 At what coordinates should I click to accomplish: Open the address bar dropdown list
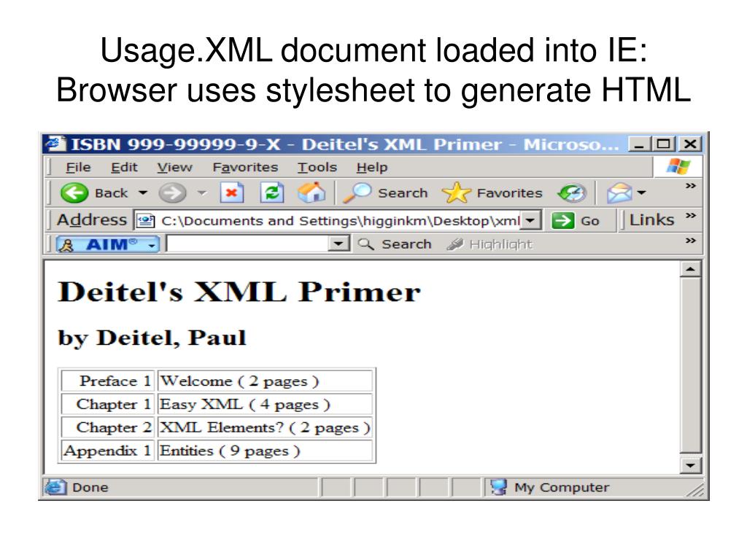(x=530, y=220)
